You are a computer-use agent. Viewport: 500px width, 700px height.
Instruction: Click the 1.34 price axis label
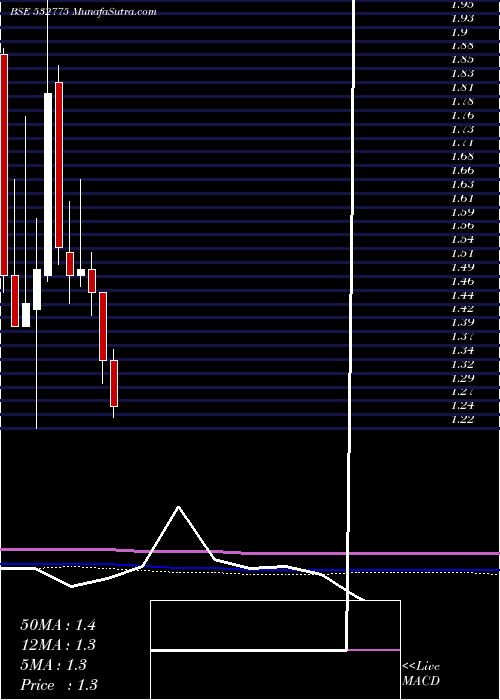(x=462, y=350)
